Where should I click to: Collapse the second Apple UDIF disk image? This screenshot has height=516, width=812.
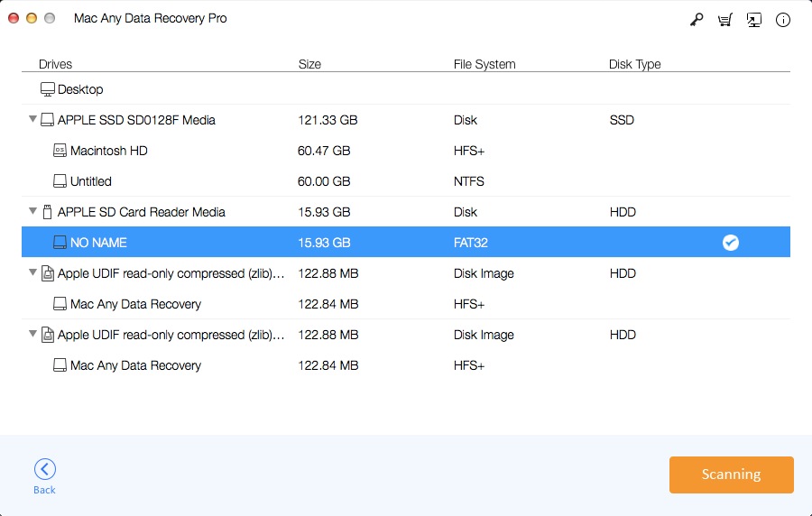(x=33, y=335)
